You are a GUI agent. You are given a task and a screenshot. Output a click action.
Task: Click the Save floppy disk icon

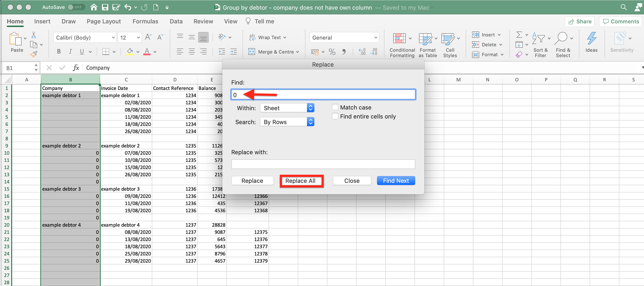pos(105,7)
